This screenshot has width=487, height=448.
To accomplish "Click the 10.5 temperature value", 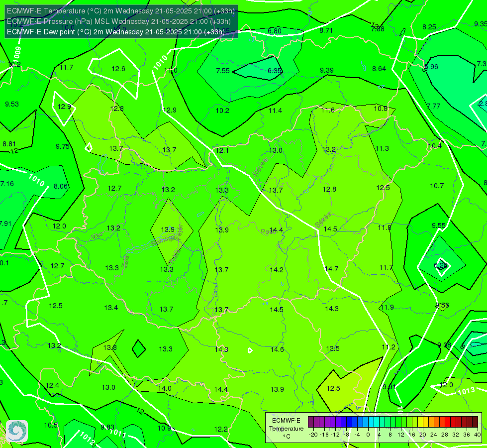I will point(51,425).
